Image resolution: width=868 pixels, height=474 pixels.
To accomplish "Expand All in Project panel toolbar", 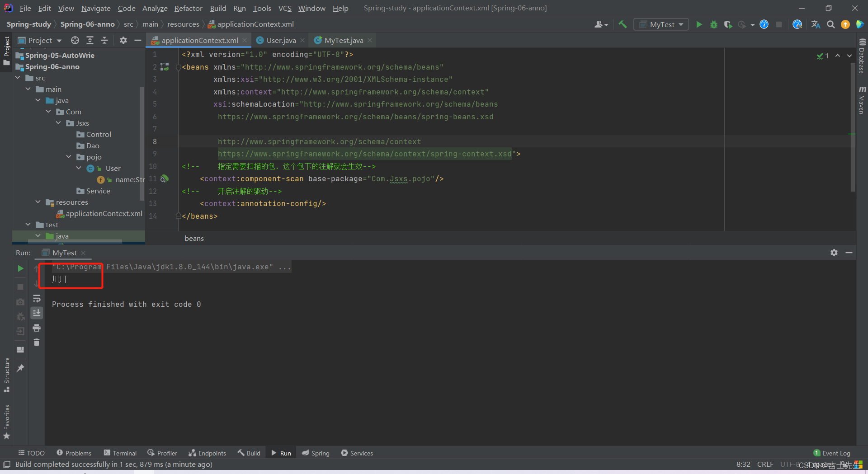I will point(90,40).
